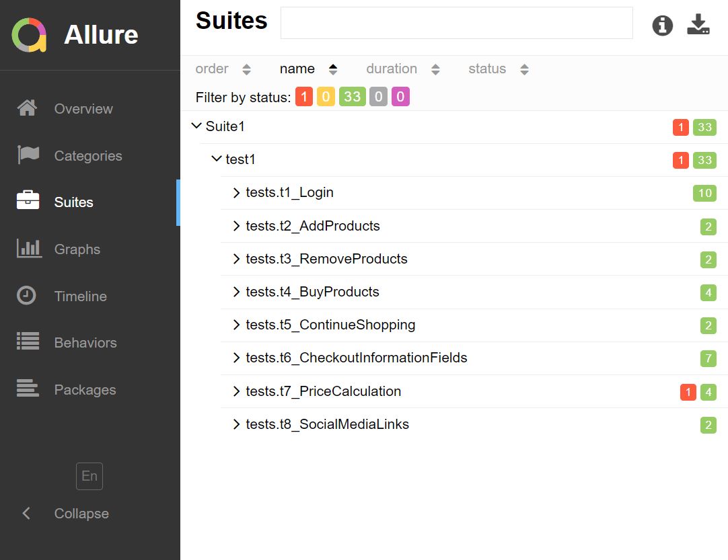The height and width of the screenshot is (560, 728).
Task: Open Packages via its sidebar icon
Action: pos(28,390)
